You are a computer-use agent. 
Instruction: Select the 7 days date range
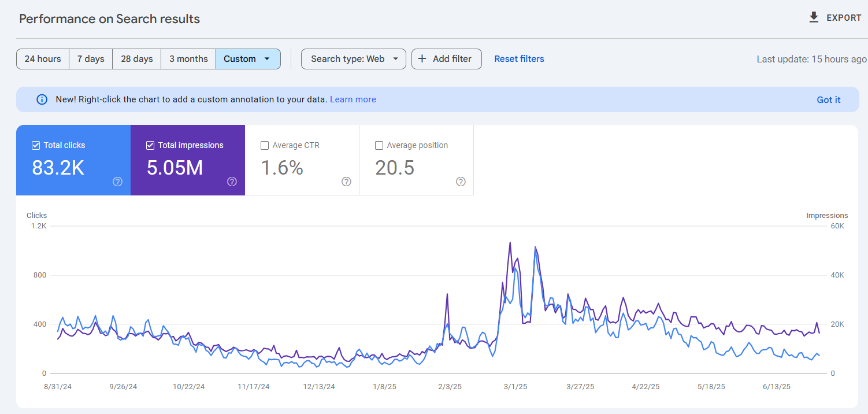tap(90, 58)
